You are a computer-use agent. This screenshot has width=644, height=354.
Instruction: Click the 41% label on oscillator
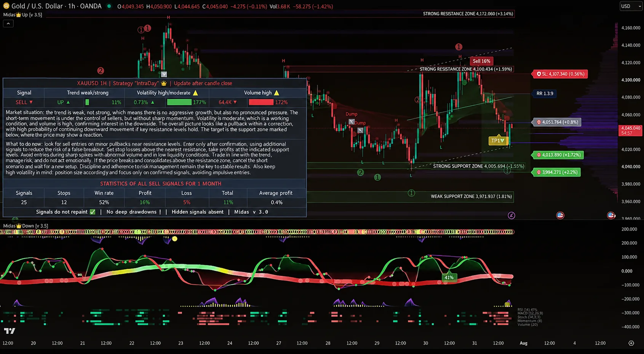449,277
